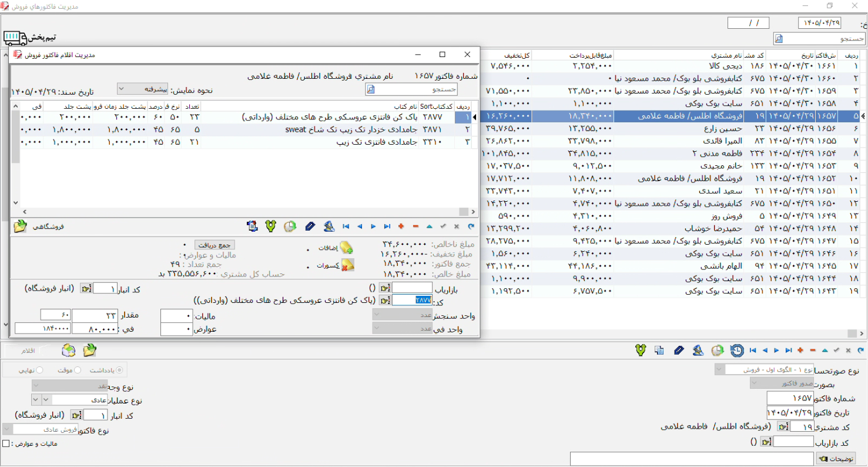Open the واحد سنجش dropdown
Viewport: 868px width, 467px height.
click(403, 315)
